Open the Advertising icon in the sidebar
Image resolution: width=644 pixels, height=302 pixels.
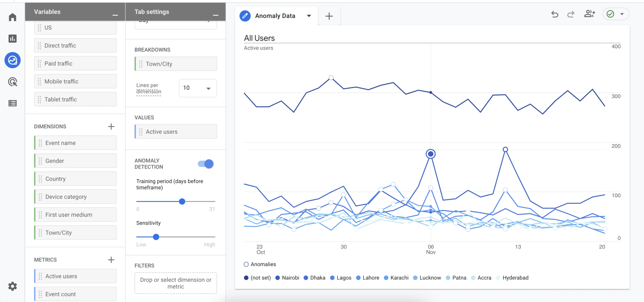click(x=13, y=82)
